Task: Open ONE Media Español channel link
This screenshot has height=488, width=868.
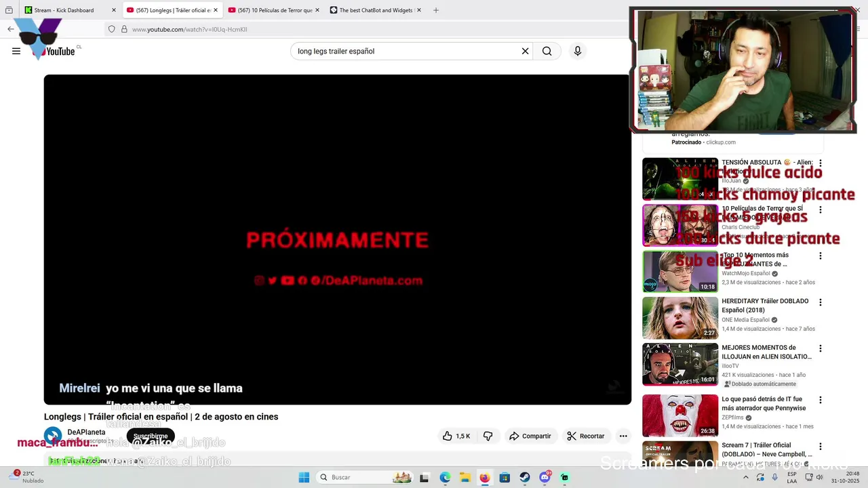Action: pos(745,320)
